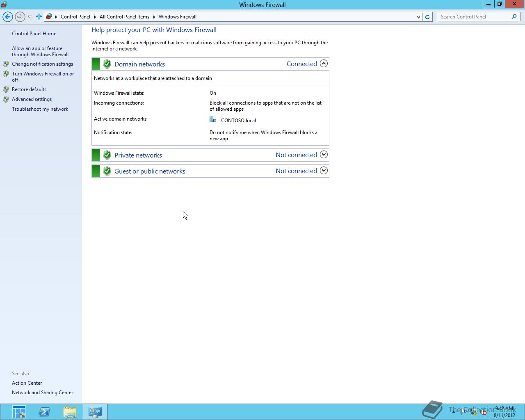Image resolution: width=525 pixels, height=420 pixels.
Task: Click the muted speaker tray icon
Action: click(x=484, y=412)
